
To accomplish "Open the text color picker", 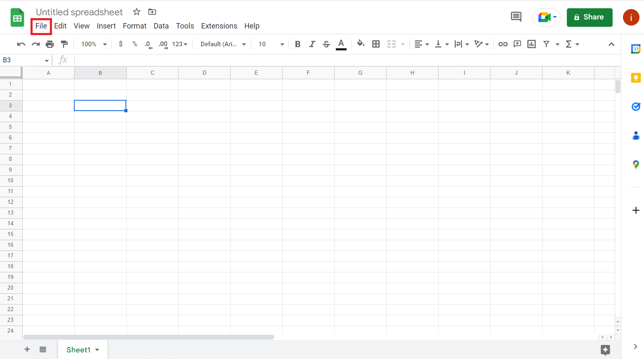I will (x=341, y=45).
